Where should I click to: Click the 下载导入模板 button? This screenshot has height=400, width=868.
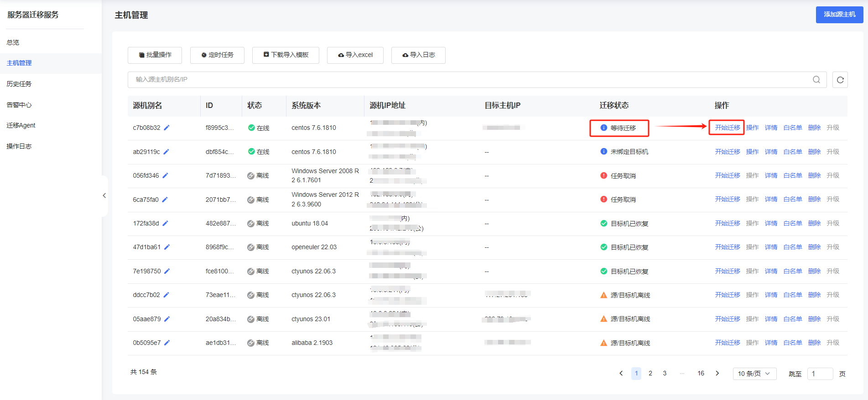pos(286,55)
